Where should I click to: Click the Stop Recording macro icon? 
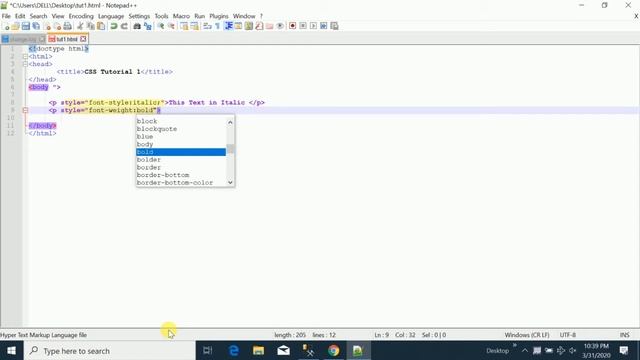tap(303, 26)
